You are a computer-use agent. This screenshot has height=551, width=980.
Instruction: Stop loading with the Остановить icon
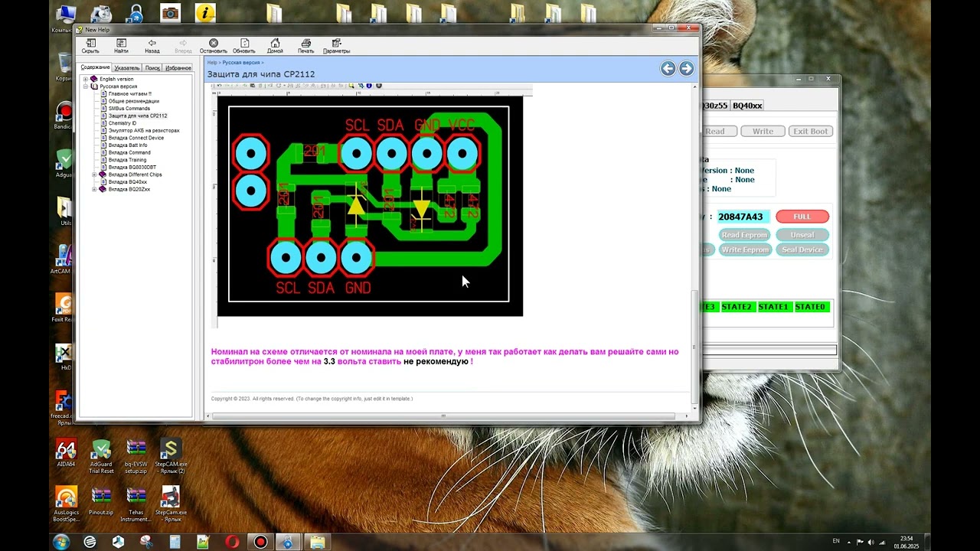[x=213, y=46]
